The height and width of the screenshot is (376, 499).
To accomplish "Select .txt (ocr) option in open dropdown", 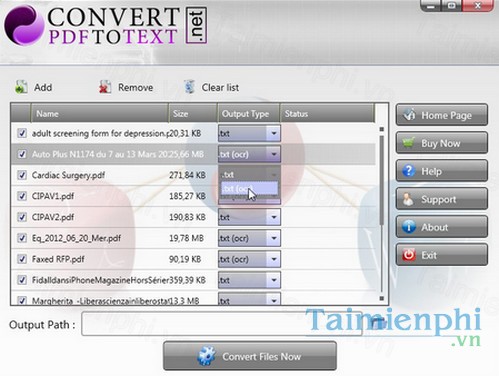I will coord(249,189).
